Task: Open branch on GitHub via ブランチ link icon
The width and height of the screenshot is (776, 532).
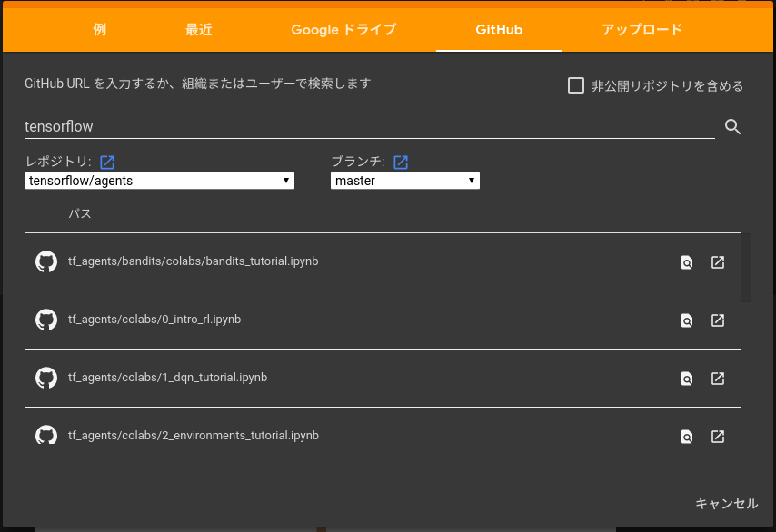Action: (401, 162)
